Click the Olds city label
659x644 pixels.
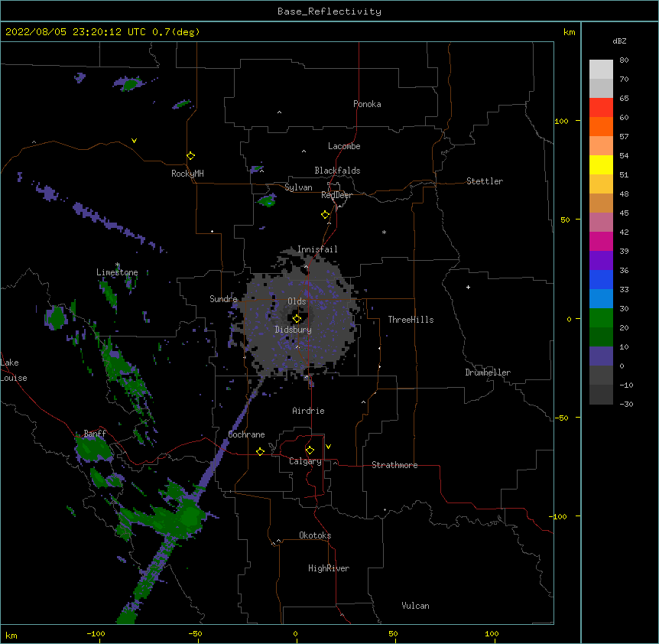[x=297, y=301]
